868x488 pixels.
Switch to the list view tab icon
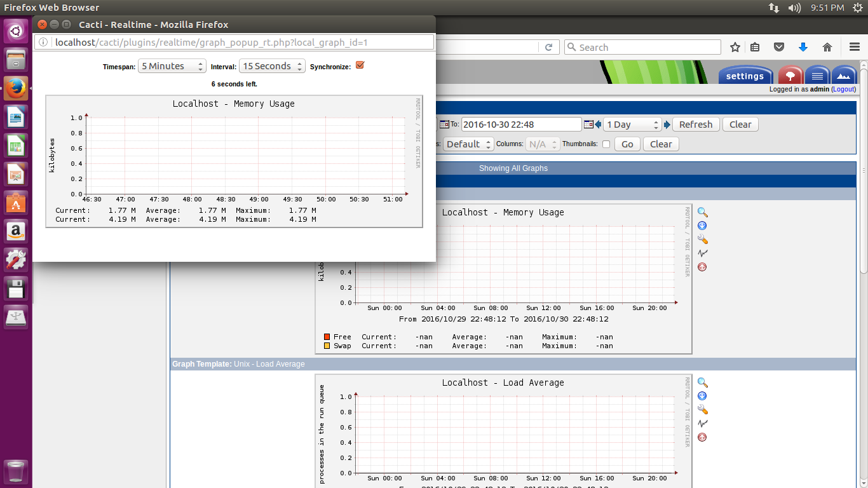[x=817, y=75]
